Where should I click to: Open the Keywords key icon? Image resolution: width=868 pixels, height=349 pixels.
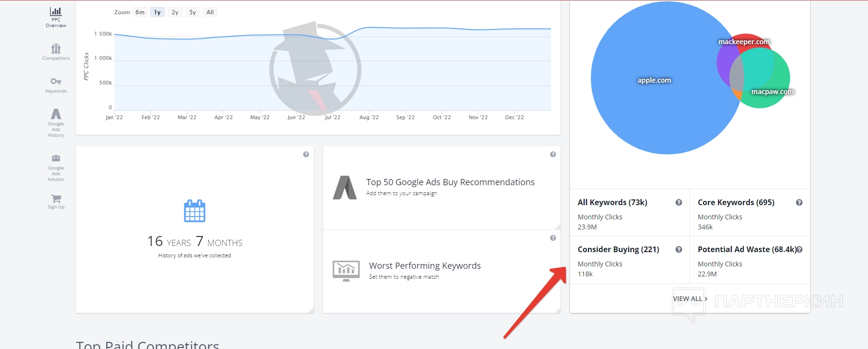pyautogui.click(x=56, y=81)
